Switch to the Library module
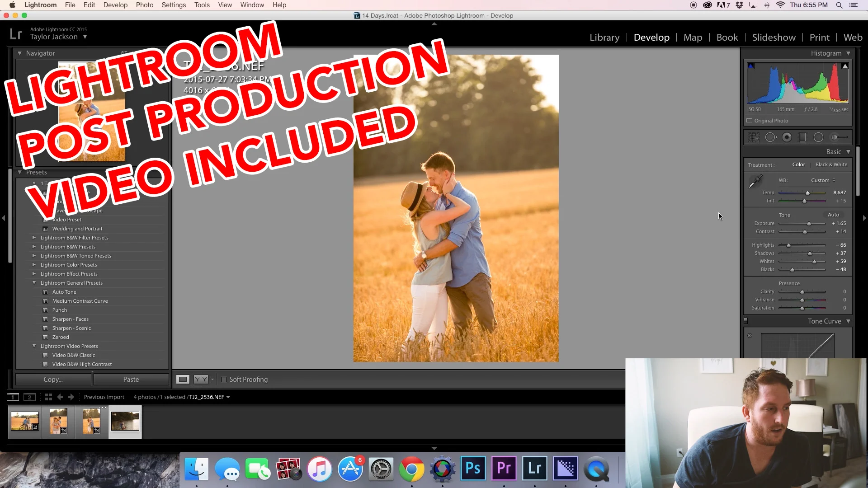868x488 pixels. (604, 38)
